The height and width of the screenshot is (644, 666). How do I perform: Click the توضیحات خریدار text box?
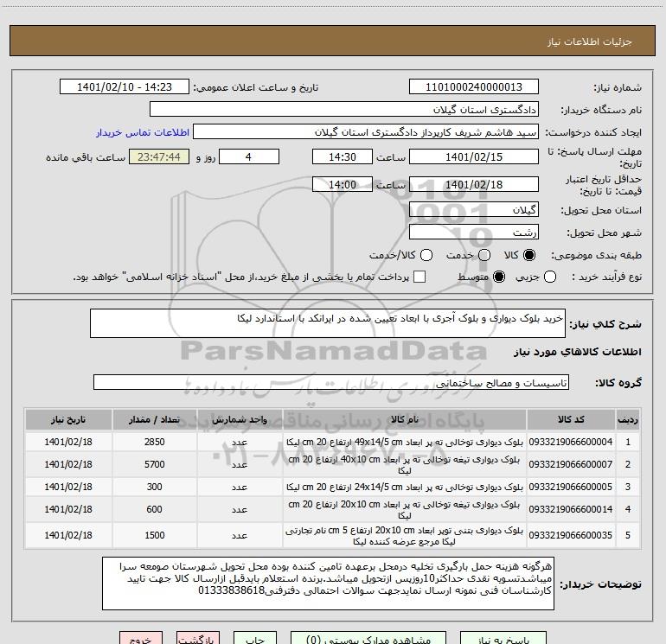(328, 583)
